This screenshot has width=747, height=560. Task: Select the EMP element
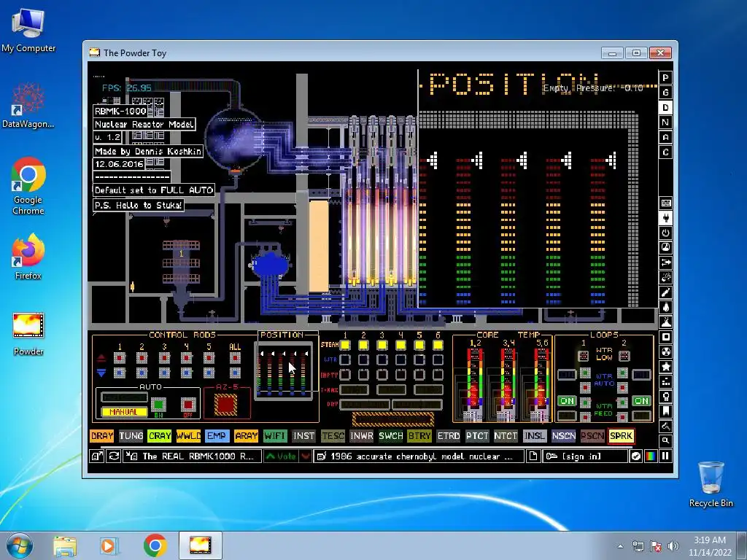tap(217, 436)
